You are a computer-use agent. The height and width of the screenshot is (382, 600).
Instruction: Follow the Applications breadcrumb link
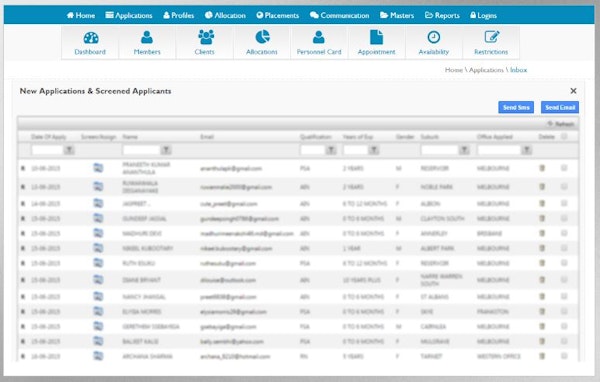click(486, 70)
